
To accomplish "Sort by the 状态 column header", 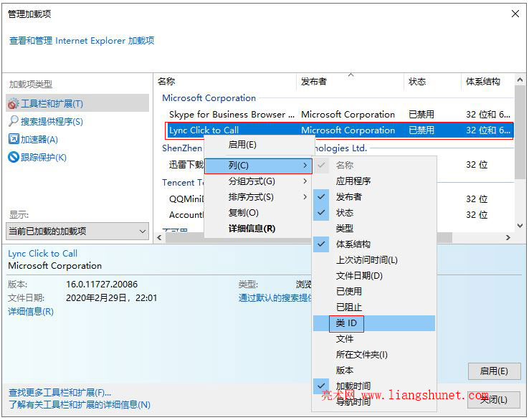I will 432,81.
